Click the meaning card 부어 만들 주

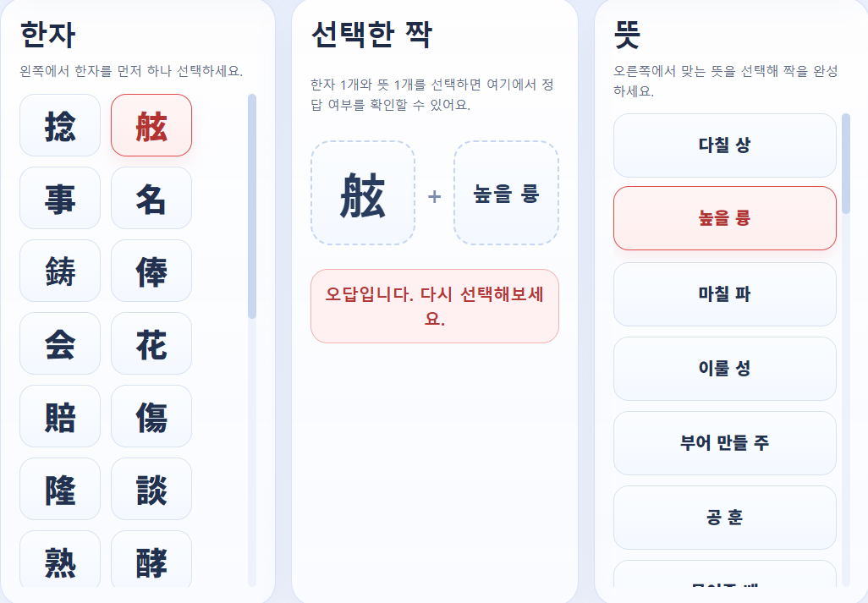click(x=724, y=443)
